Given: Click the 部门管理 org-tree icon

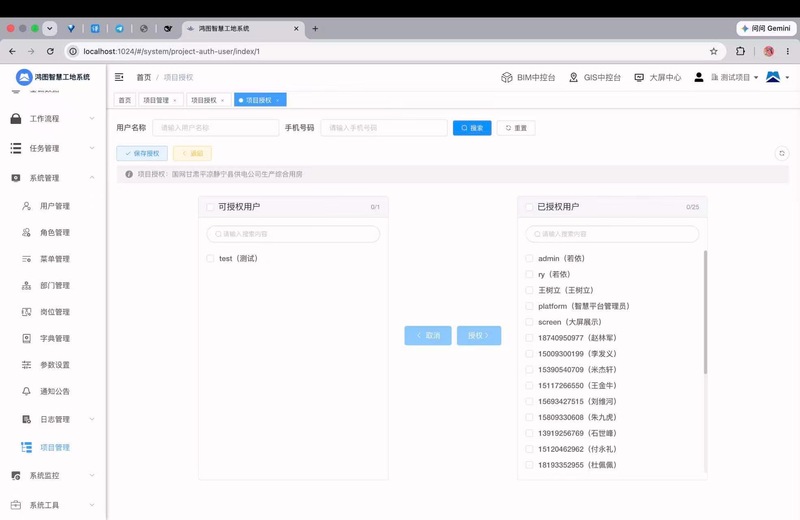Looking at the screenshot, I should [x=27, y=285].
